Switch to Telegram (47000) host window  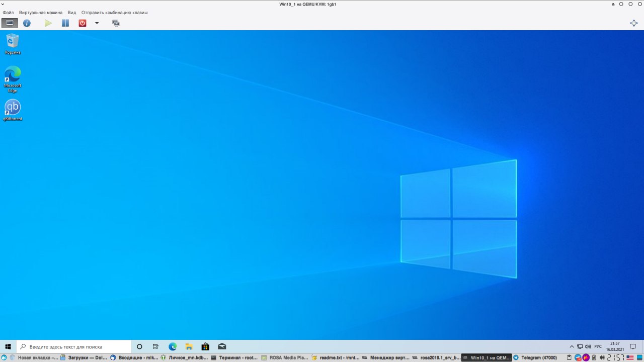point(537,358)
